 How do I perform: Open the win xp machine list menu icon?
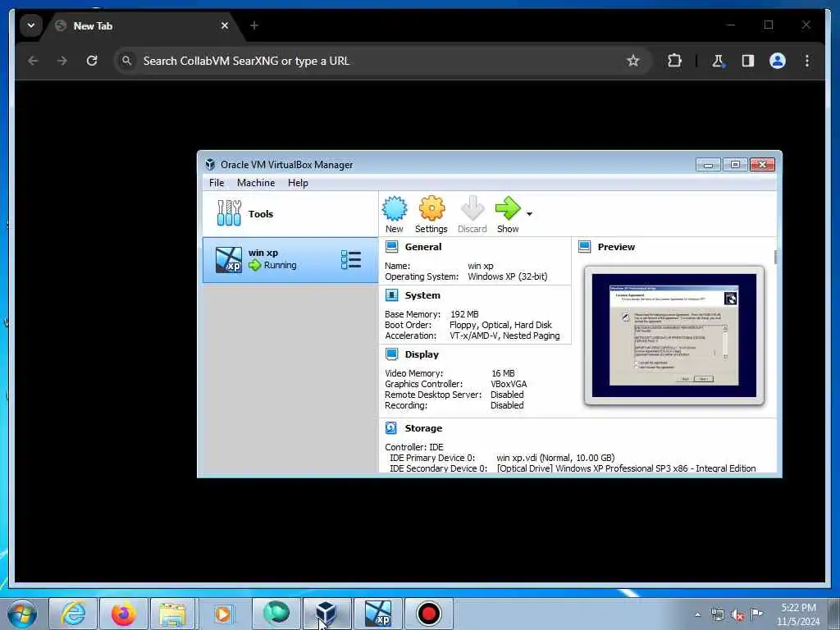pyautogui.click(x=351, y=260)
